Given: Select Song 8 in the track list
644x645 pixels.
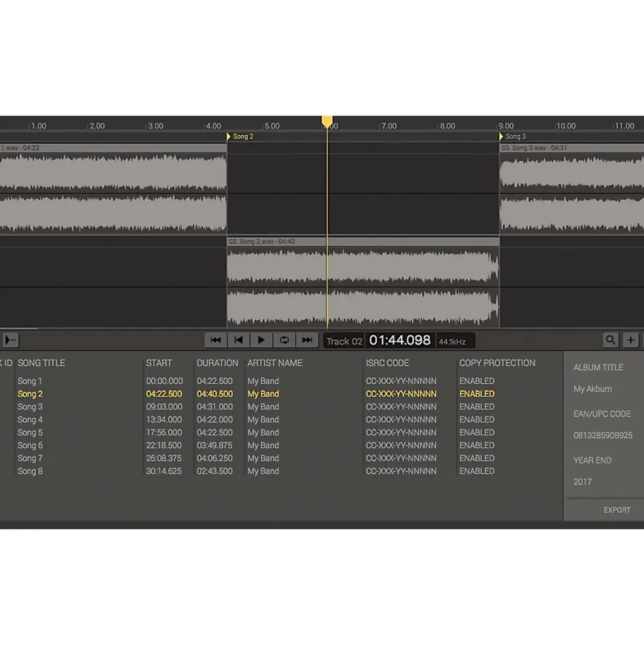Looking at the screenshot, I should pyautogui.click(x=30, y=471).
